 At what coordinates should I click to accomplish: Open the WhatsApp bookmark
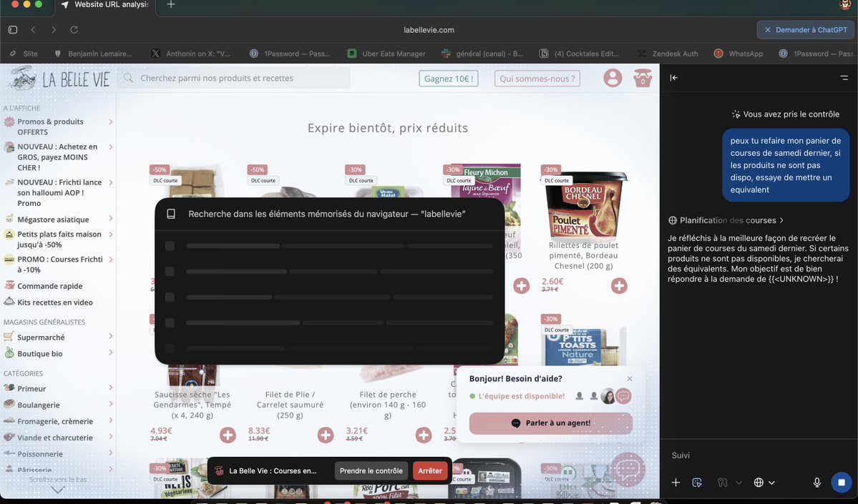pos(738,54)
